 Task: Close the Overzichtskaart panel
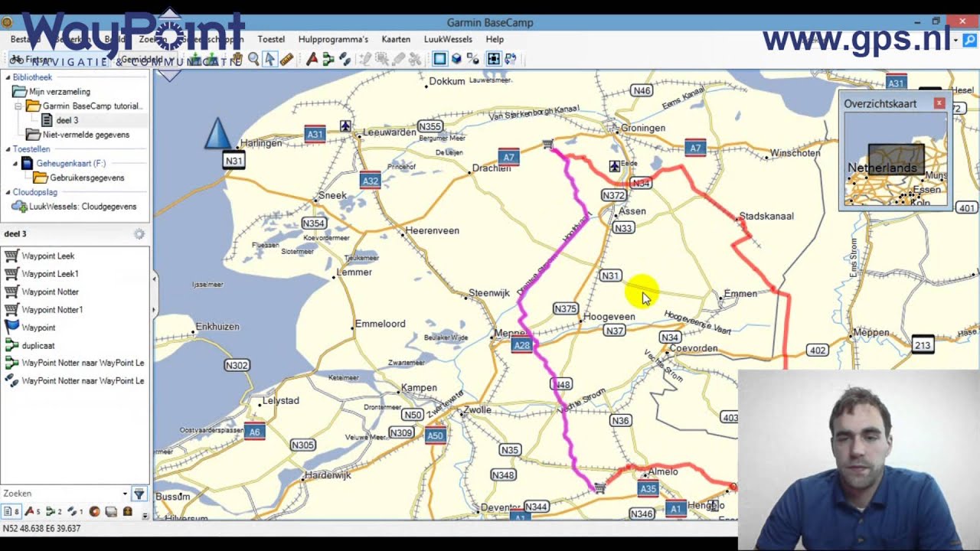[939, 103]
